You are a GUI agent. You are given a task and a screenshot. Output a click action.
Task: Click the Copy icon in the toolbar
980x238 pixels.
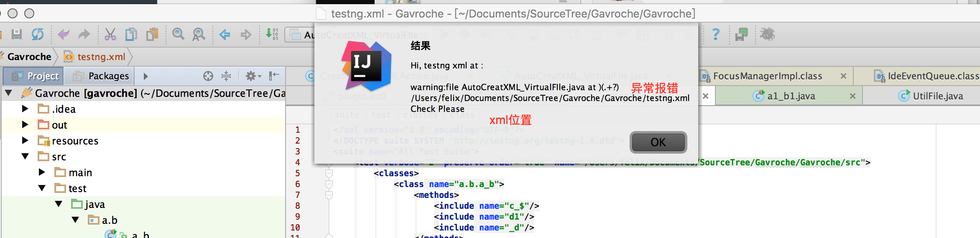coord(131,34)
